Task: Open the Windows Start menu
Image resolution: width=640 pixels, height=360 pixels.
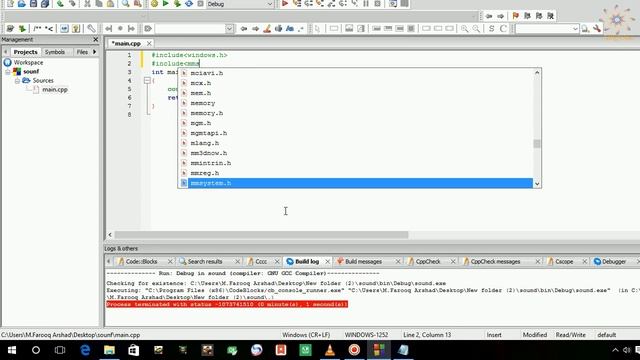Action: pyautogui.click(x=11, y=350)
